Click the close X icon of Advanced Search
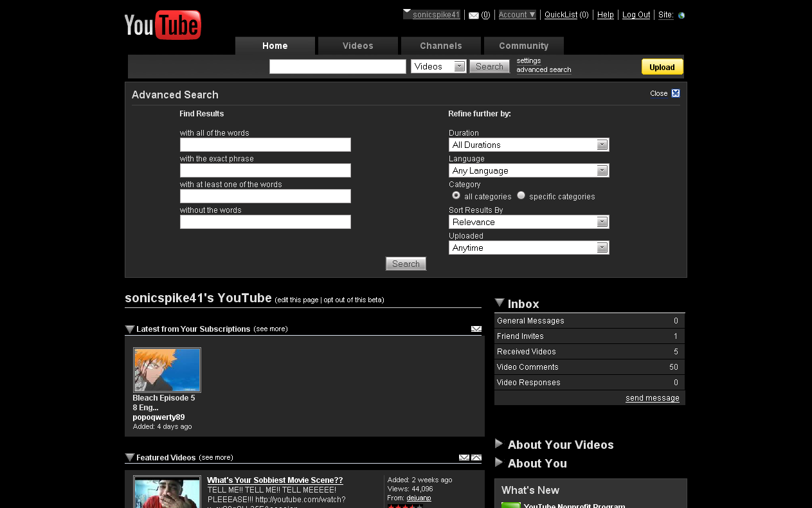 [676, 93]
